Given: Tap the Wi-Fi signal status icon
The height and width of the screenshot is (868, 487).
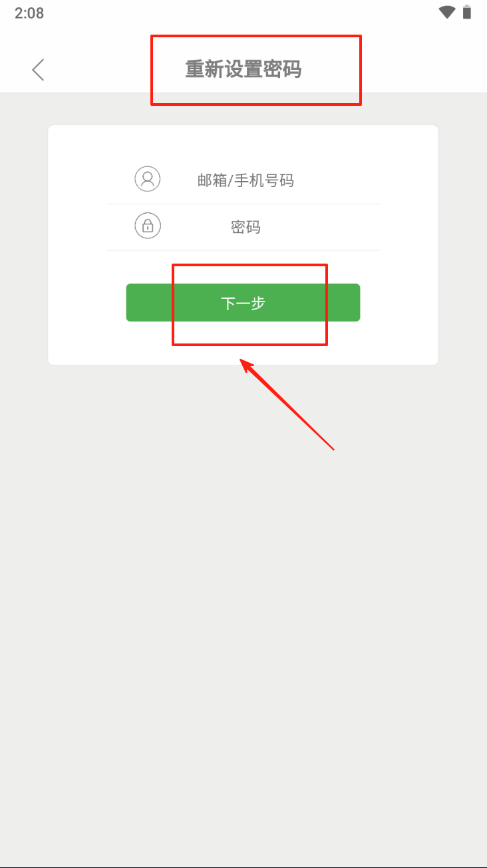Looking at the screenshot, I should [x=447, y=12].
